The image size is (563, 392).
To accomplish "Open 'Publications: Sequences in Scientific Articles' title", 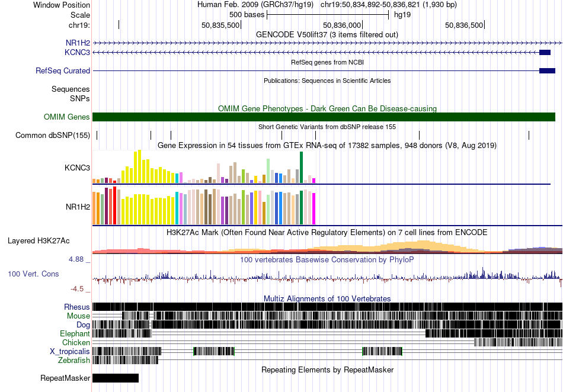I will click(327, 81).
